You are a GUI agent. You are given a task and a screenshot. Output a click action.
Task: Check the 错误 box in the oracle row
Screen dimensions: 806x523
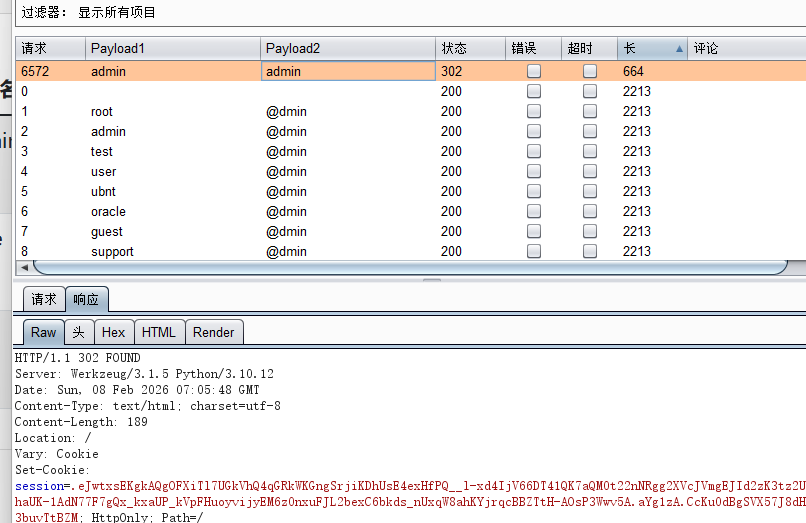(x=534, y=211)
